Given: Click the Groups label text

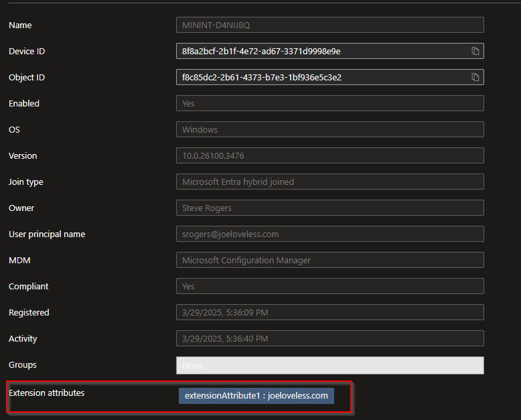Looking at the screenshot, I should pos(23,364).
